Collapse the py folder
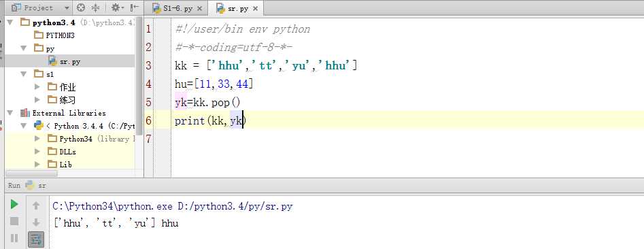This screenshot has width=644, height=249. pos(23,48)
